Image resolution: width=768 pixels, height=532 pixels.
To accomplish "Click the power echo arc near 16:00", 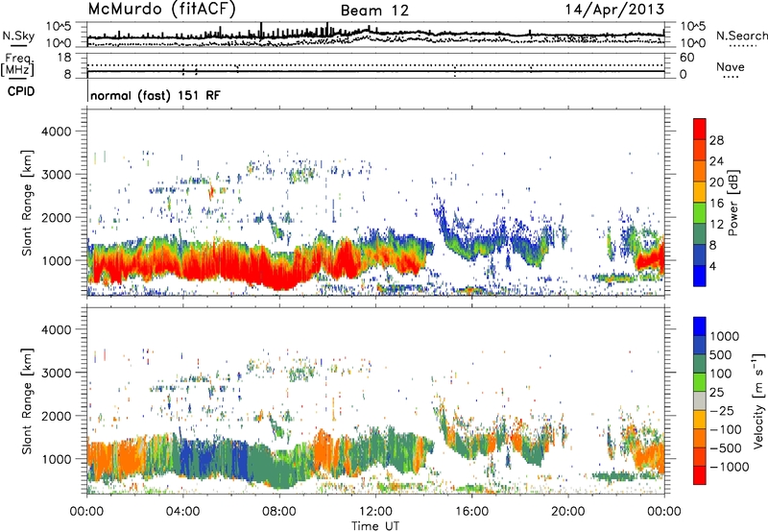I will [470, 243].
